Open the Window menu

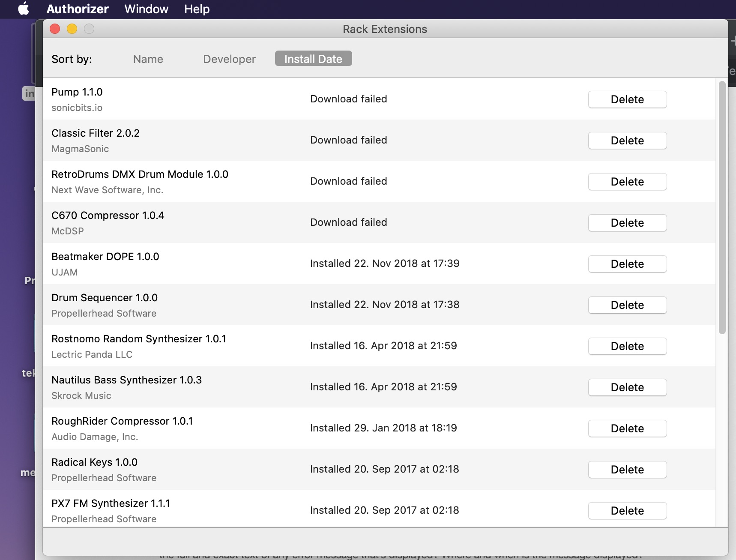point(146,9)
